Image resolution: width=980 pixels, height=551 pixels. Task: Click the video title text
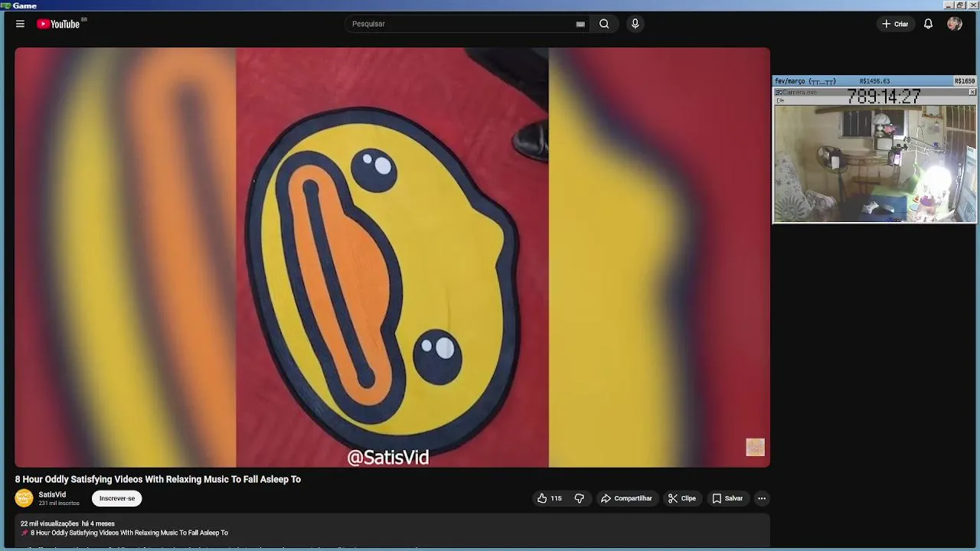pyautogui.click(x=158, y=479)
